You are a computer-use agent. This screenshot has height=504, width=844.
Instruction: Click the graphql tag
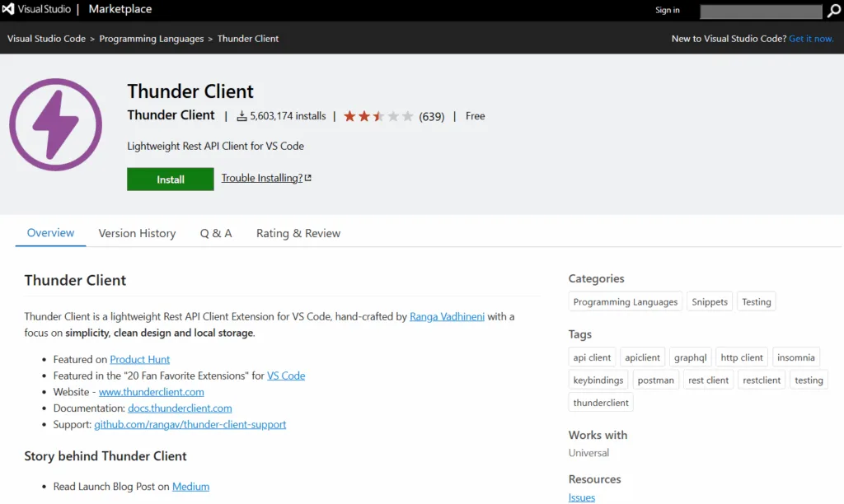[x=690, y=357]
